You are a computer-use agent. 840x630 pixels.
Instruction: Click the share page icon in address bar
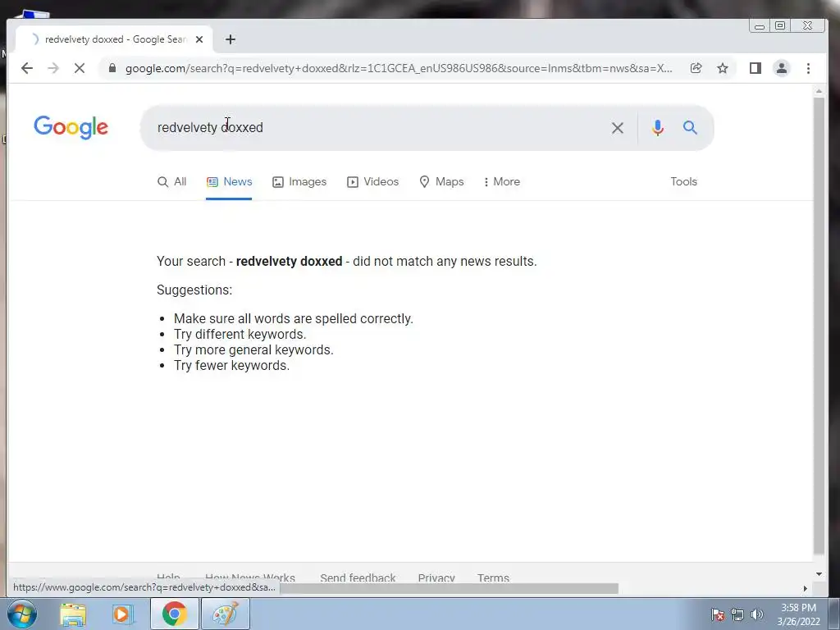click(x=696, y=68)
